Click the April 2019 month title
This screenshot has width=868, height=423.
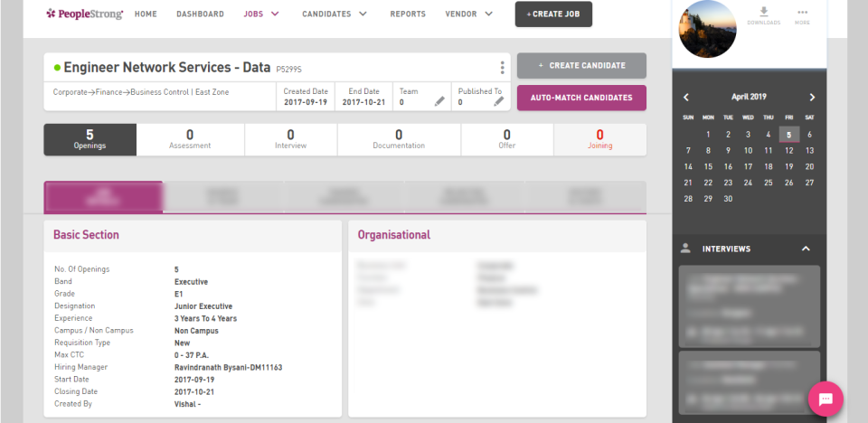[x=749, y=97]
